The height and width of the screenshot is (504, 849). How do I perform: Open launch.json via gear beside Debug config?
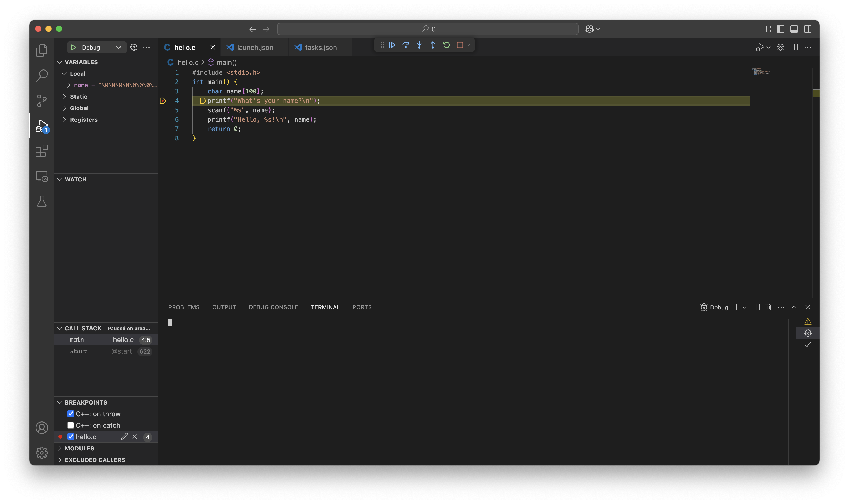pos(134,47)
